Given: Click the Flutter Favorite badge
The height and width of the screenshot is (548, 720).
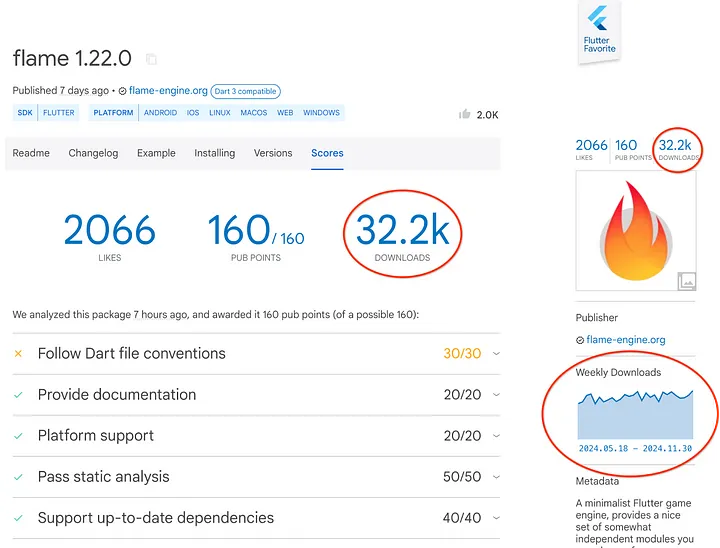Looking at the screenshot, I should (x=599, y=32).
